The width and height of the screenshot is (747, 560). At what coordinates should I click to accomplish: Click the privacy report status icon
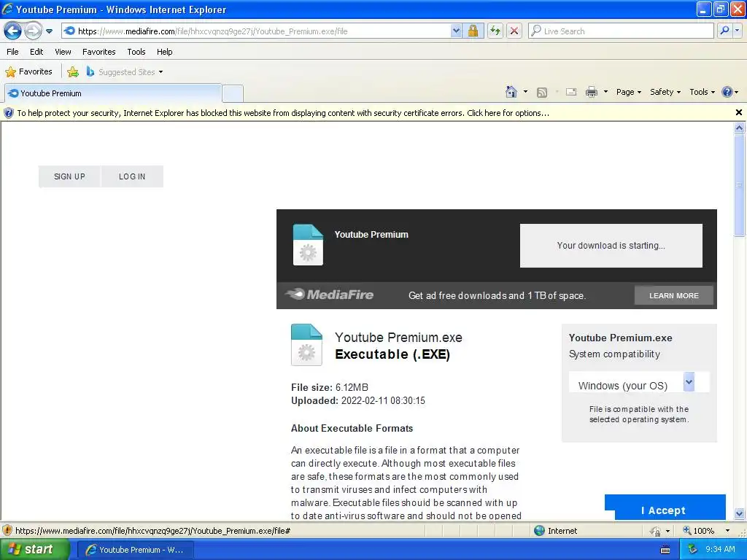click(x=656, y=531)
